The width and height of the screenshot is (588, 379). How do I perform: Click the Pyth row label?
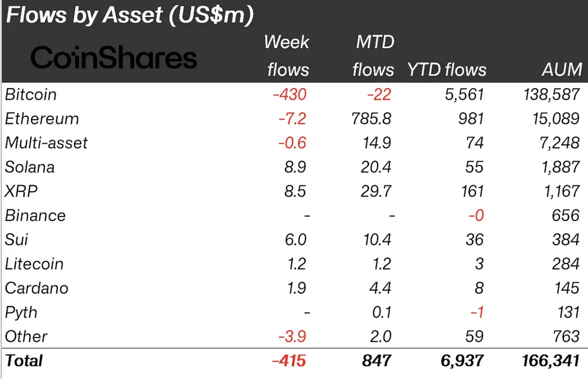pos(21,313)
